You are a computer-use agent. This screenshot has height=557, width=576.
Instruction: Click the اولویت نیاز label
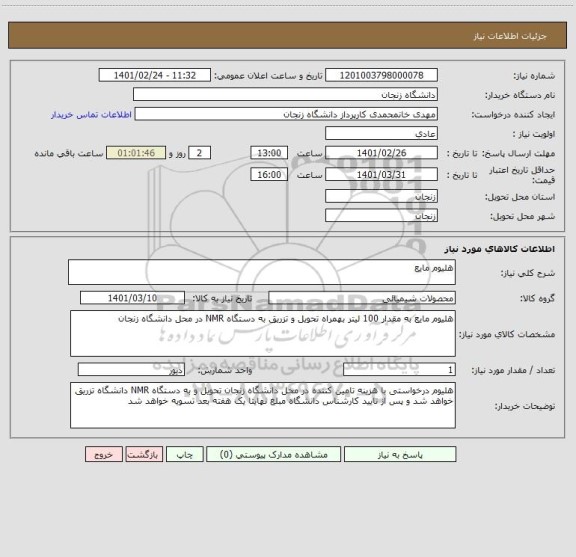[x=534, y=134]
